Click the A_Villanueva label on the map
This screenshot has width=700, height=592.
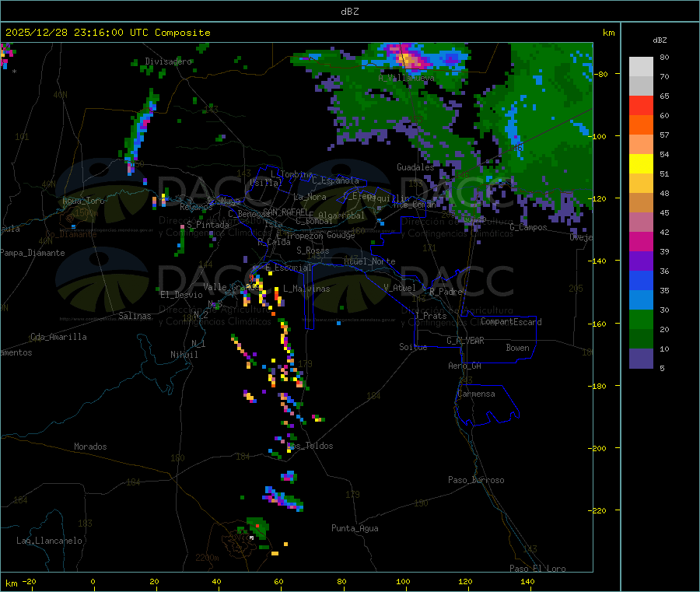[x=406, y=78]
